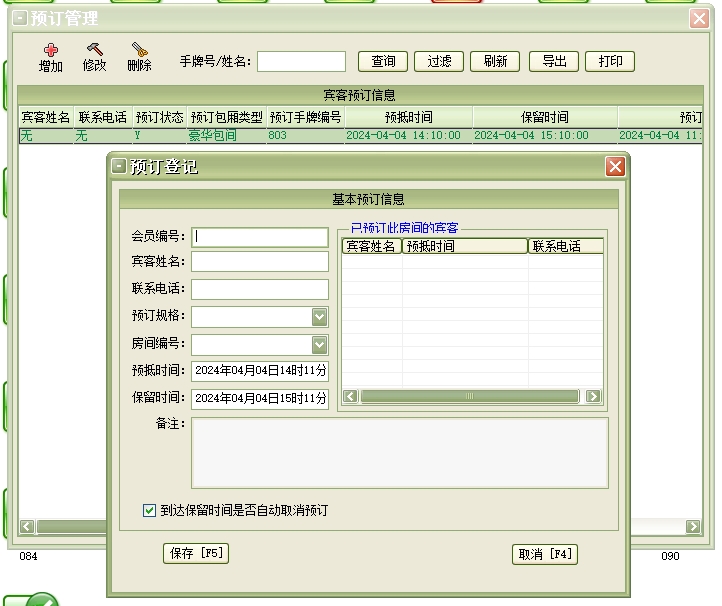Screen dimensions: 722x606
Task: Click the 打印 print button
Action: point(610,61)
